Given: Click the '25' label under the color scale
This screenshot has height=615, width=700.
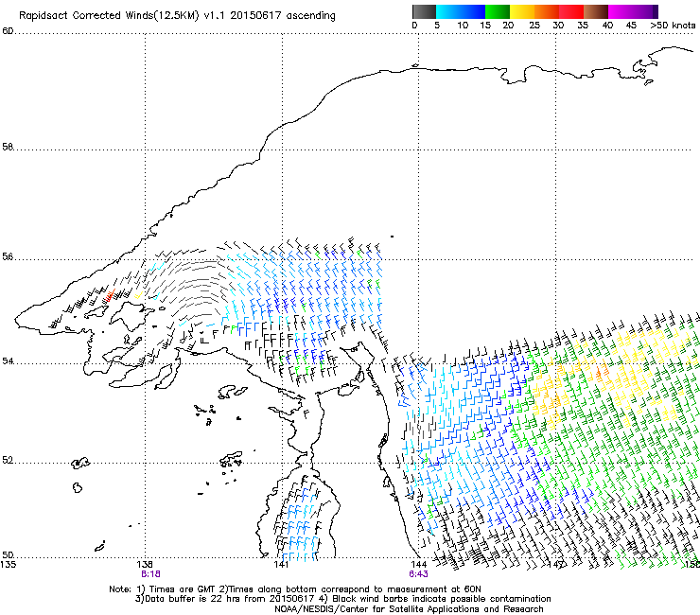Looking at the screenshot, I should [x=534, y=25].
